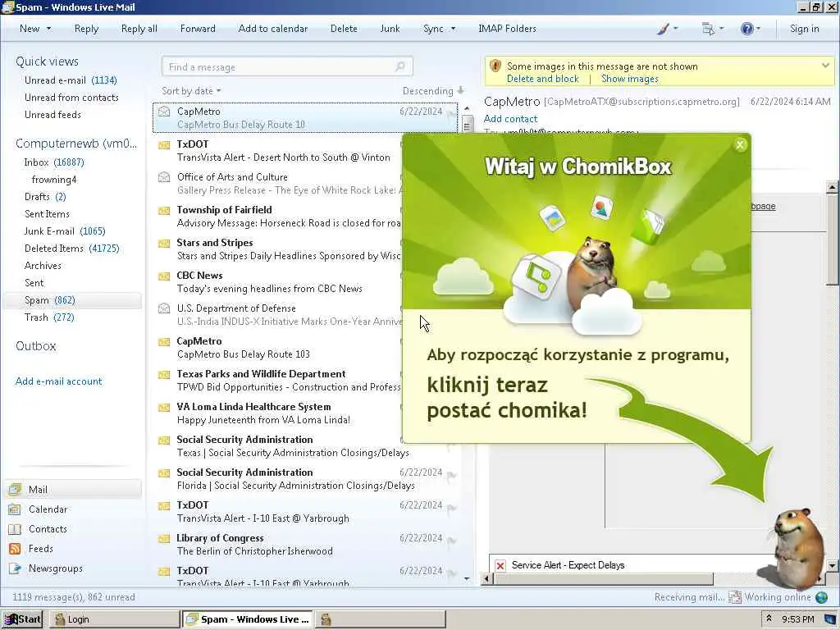
Task: Click Delete in the toolbar
Action: 344,29
